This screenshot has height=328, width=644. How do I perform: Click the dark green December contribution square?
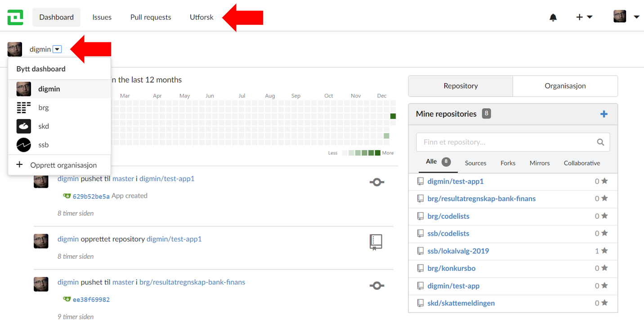393,116
